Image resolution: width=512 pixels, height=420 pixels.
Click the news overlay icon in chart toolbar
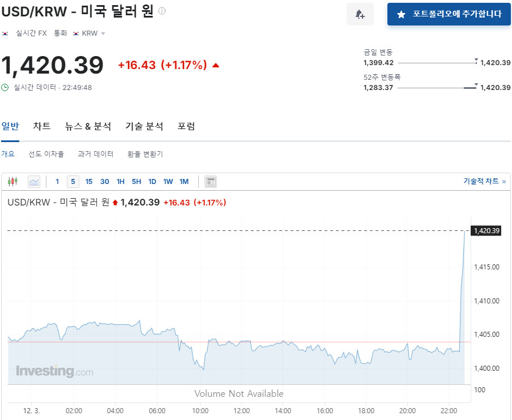click(211, 182)
